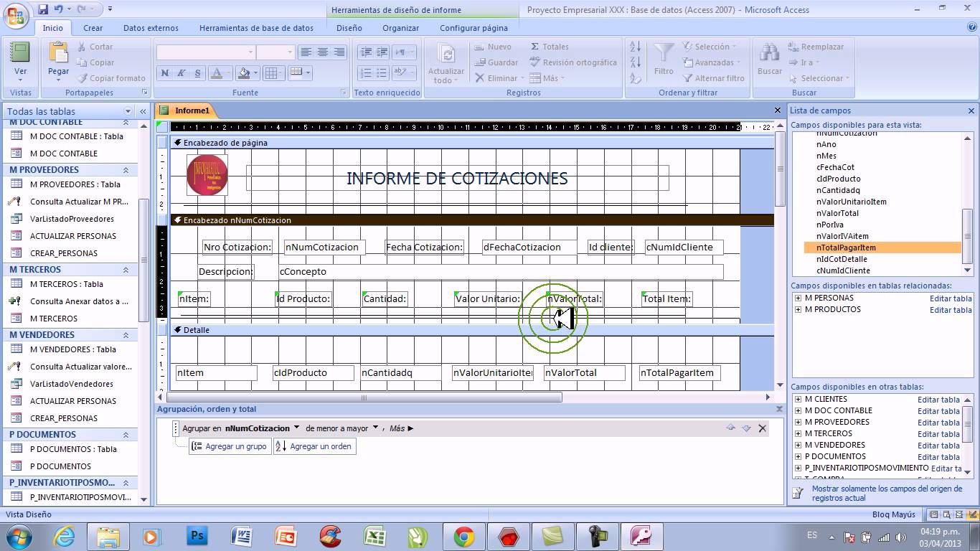The width and height of the screenshot is (980, 551).
Task: Switch to the Diseño ribbon tab
Action: (349, 28)
